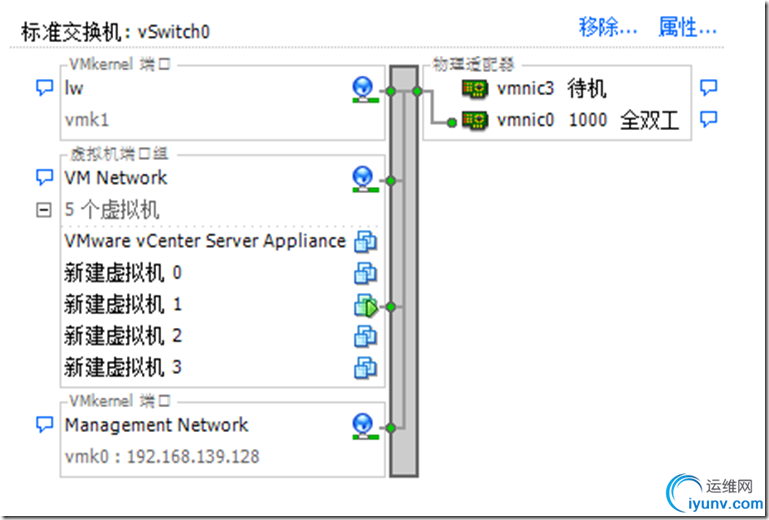769x520 pixels.
Task: Click the info bubble beside Management Network
Action: 45,425
